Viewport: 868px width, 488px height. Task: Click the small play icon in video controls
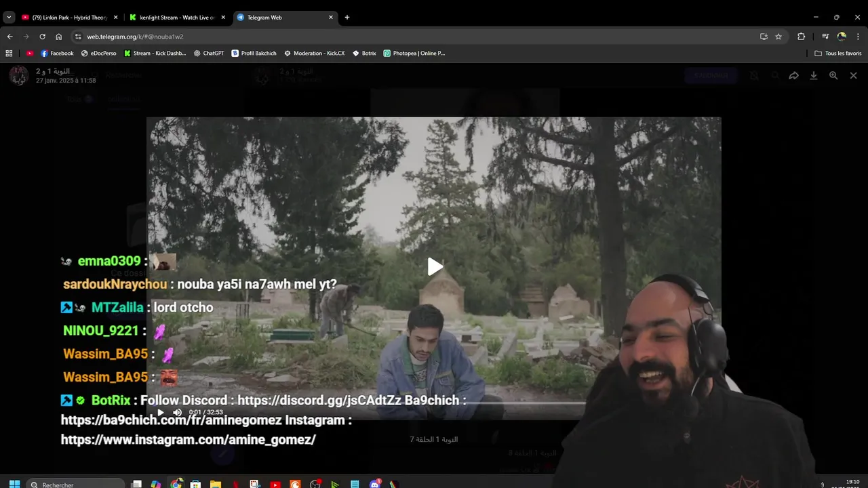click(161, 412)
